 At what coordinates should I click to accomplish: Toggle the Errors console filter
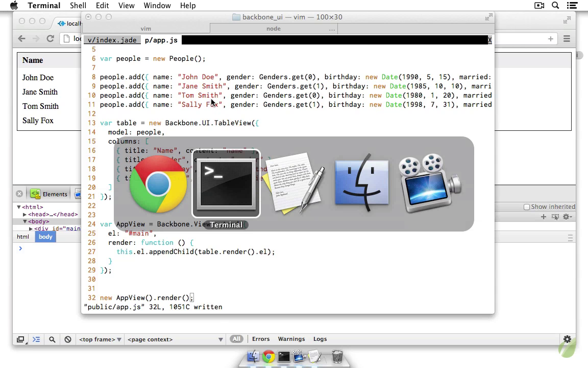tap(260, 339)
